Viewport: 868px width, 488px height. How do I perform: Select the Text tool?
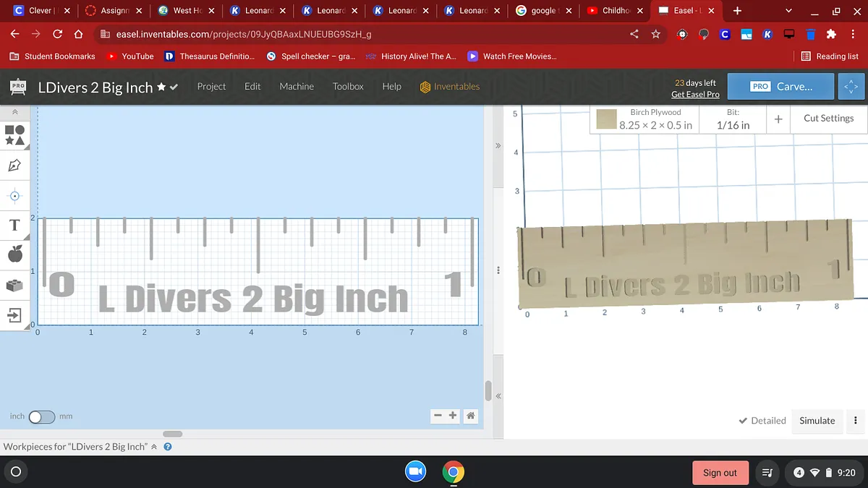tap(14, 225)
